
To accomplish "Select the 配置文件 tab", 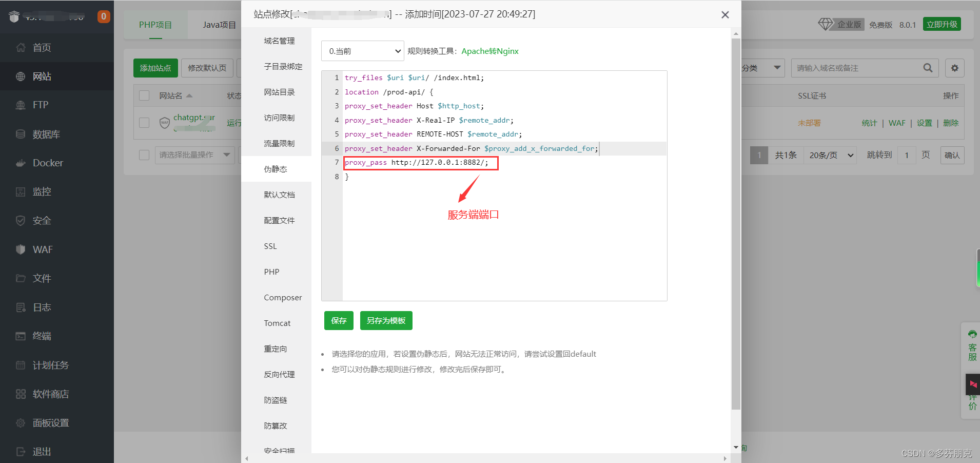I will coord(279,220).
